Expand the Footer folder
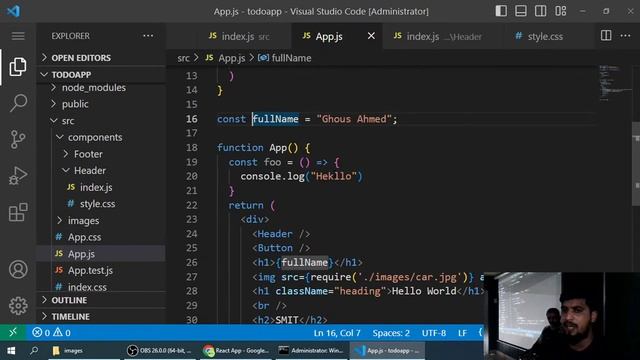This screenshot has height=360, width=640. tap(101, 154)
